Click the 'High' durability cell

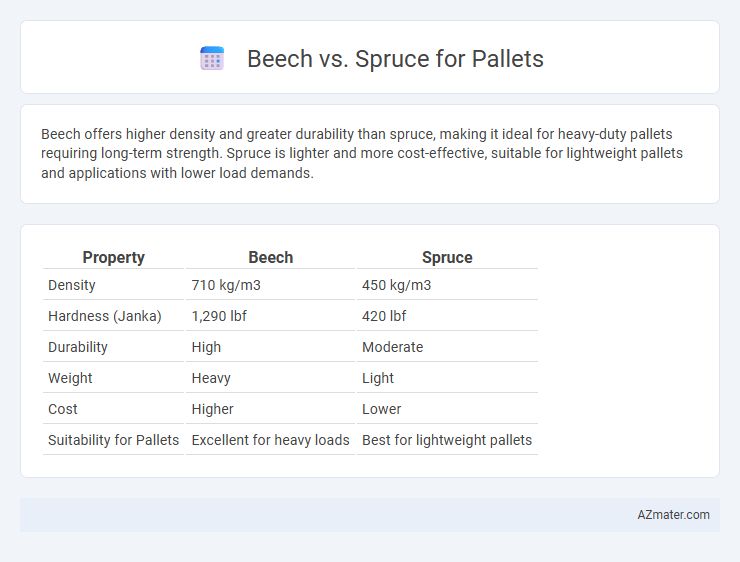[x=206, y=347]
